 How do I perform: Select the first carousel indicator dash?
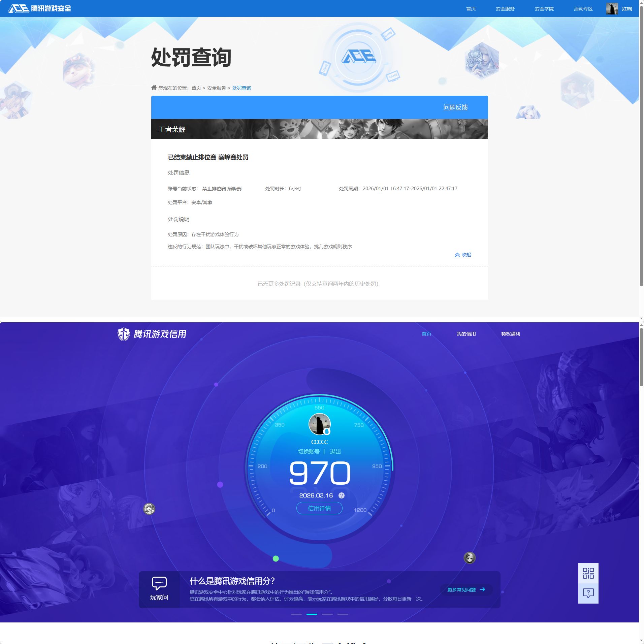click(296, 614)
